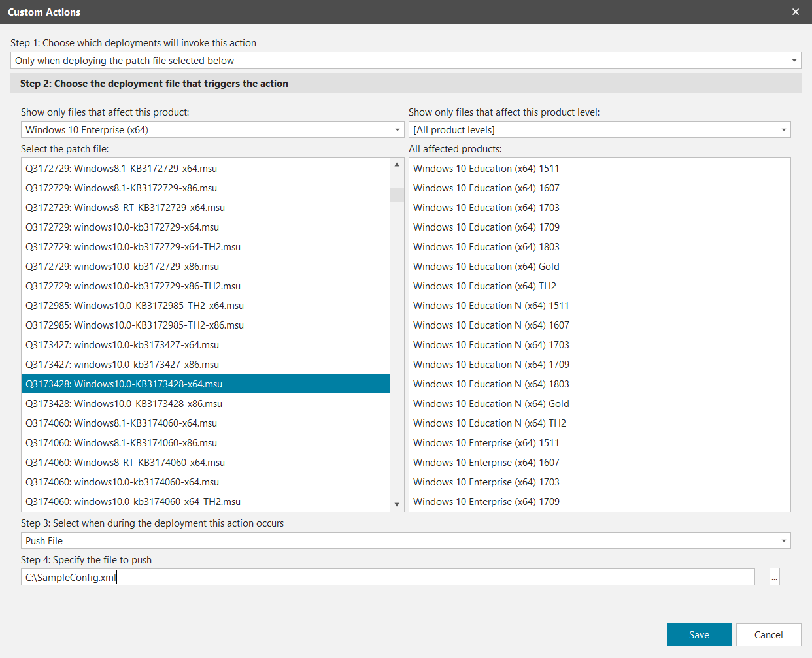Select highlighted patch Q3173428: Windows10.0-KB3173428-x64.msu
812x658 pixels.
tap(206, 384)
